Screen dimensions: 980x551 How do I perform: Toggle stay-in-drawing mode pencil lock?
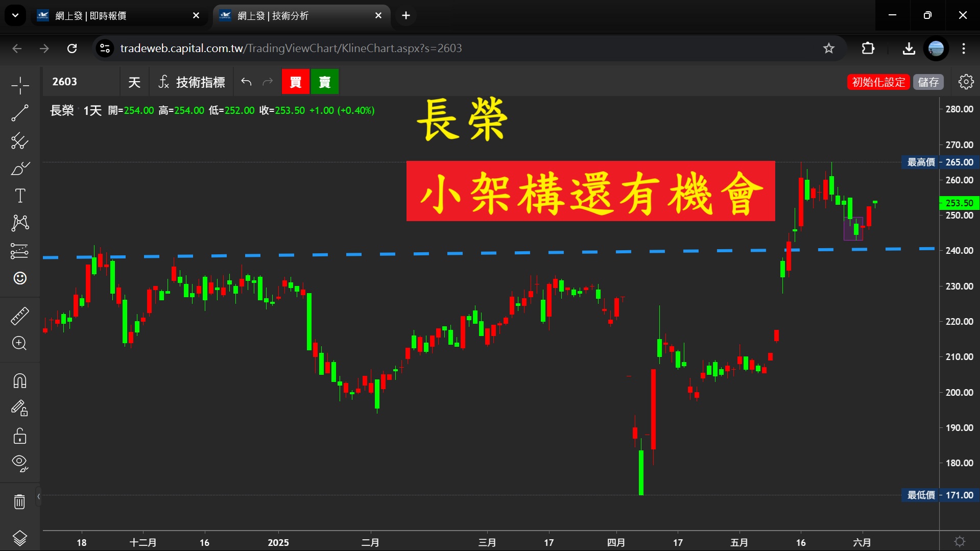[x=20, y=408]
